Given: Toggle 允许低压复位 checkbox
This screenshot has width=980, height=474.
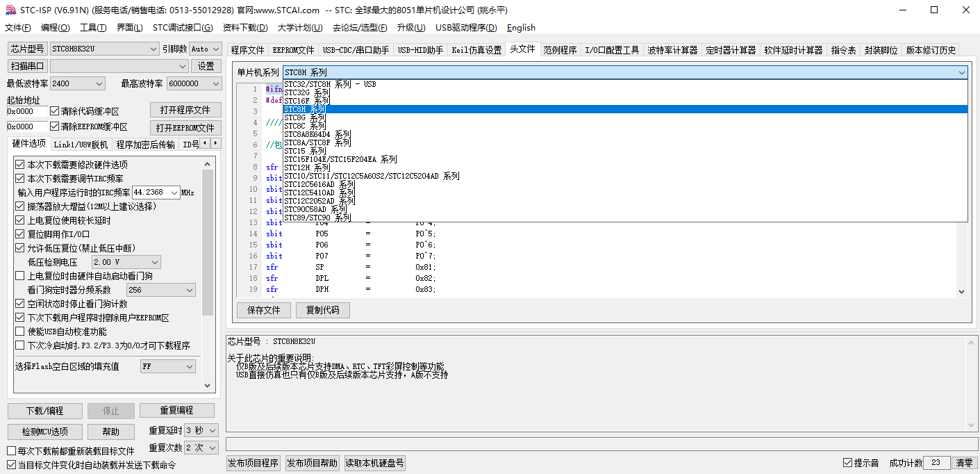Looking at the screenshot, I should coord(20,248).
